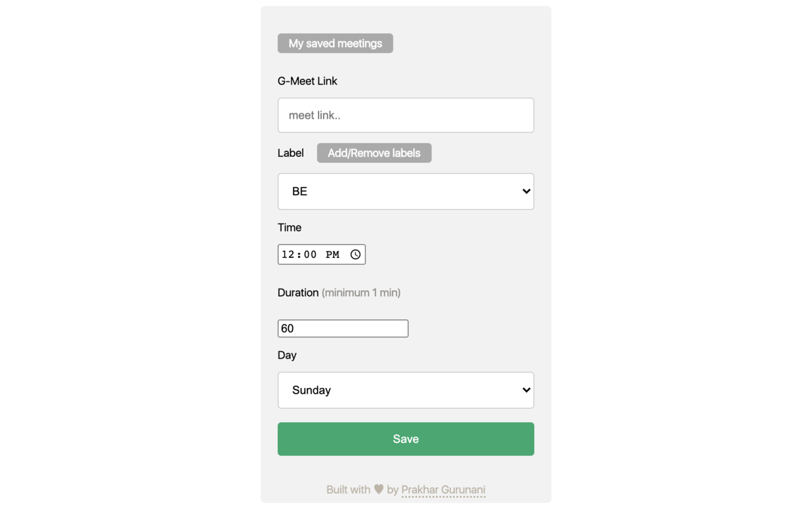812x508 pixels.
Task: Open the BE label dropdown
Action: [405, 191]
